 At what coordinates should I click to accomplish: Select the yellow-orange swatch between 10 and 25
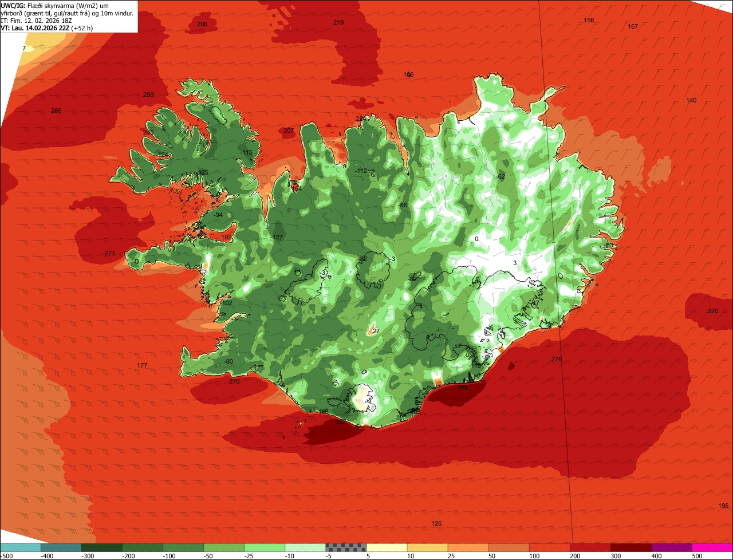(427, 547)
